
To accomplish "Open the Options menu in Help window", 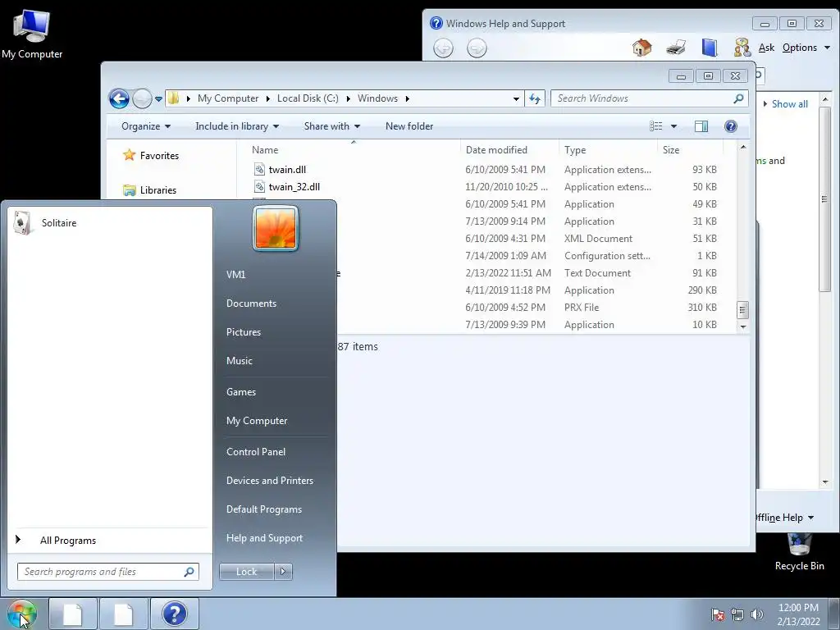I will pyautogui.click(x=806, y=48).
